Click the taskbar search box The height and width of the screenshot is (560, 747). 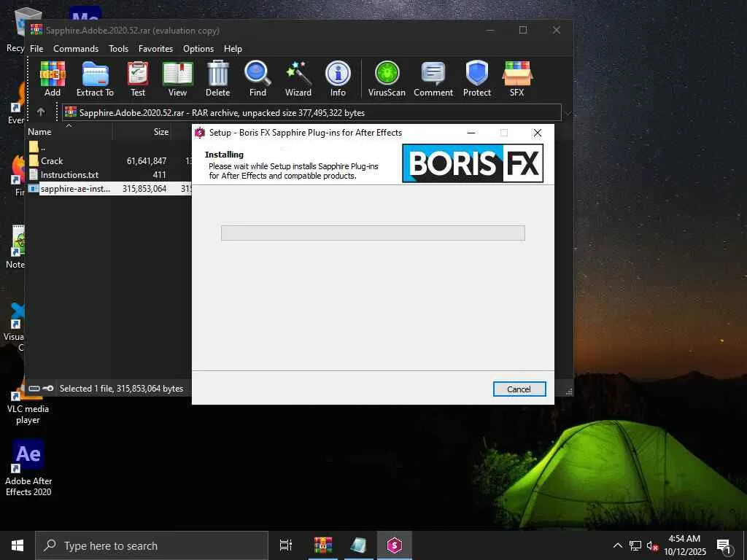click(x=152, y=545)
